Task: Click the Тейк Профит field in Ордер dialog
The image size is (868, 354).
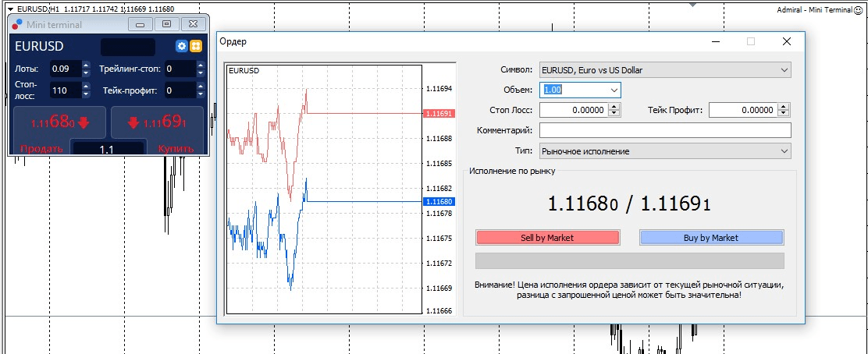Action: pyautogui.click(x=742, y=110)
